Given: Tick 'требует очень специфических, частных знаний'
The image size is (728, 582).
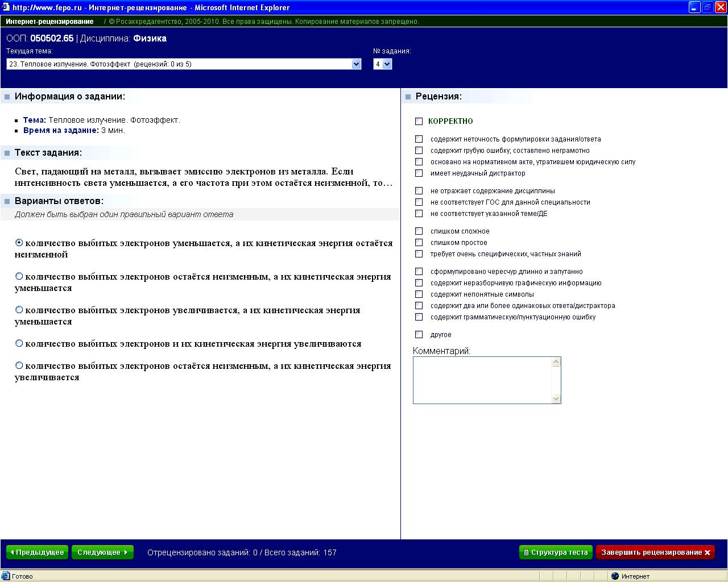Looking at the screenshot, I should (419, 253).
